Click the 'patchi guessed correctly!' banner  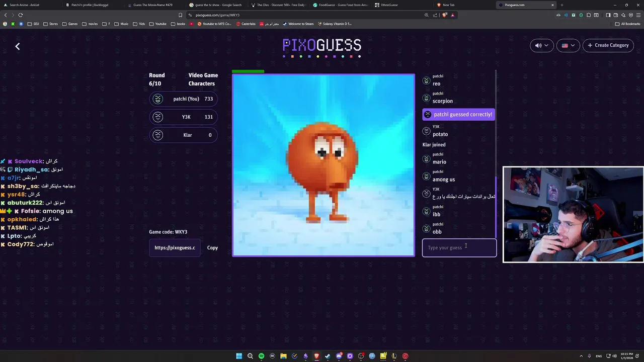coord(459,115)
